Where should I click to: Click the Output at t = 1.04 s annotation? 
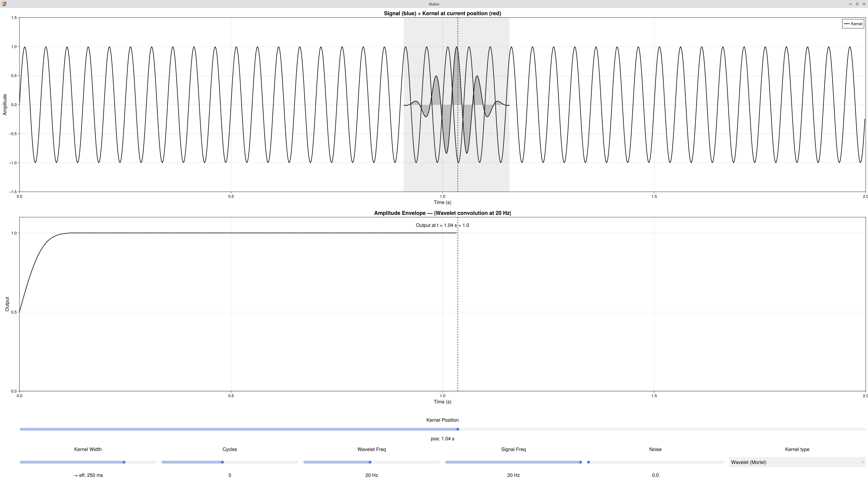click(x=442, y=225)
